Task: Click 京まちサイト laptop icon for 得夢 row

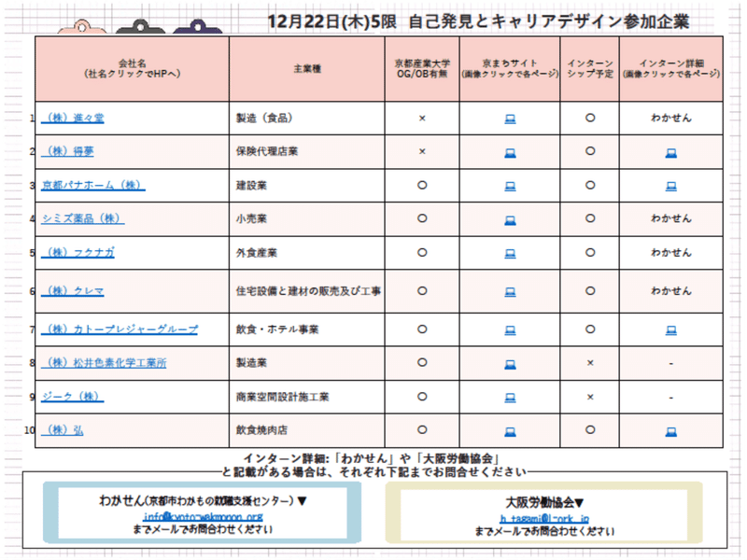Action: point(510,153)
